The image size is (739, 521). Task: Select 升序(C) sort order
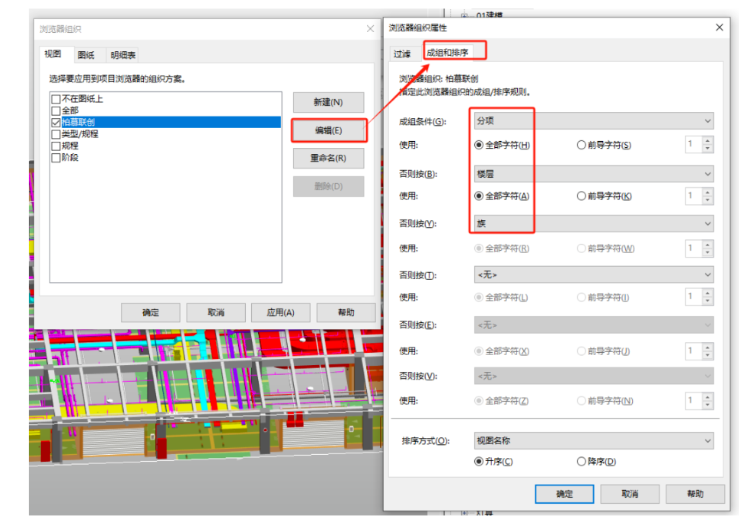(x=479, y=461)
